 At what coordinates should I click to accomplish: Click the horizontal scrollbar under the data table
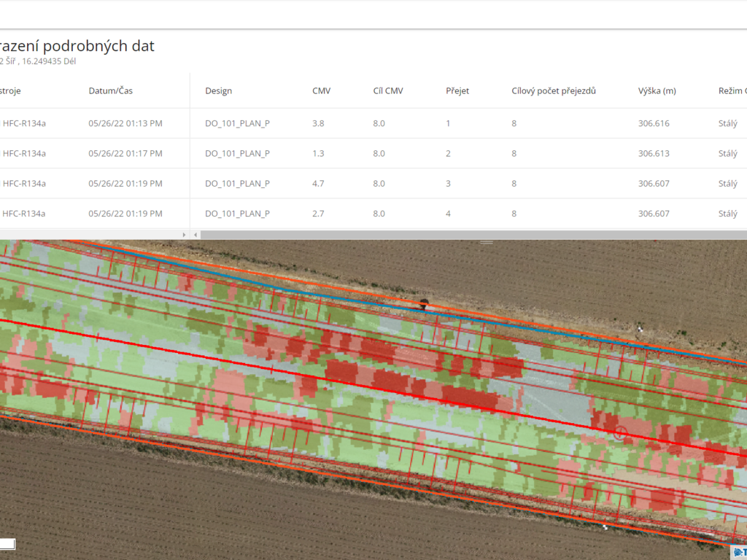[467, 235]
